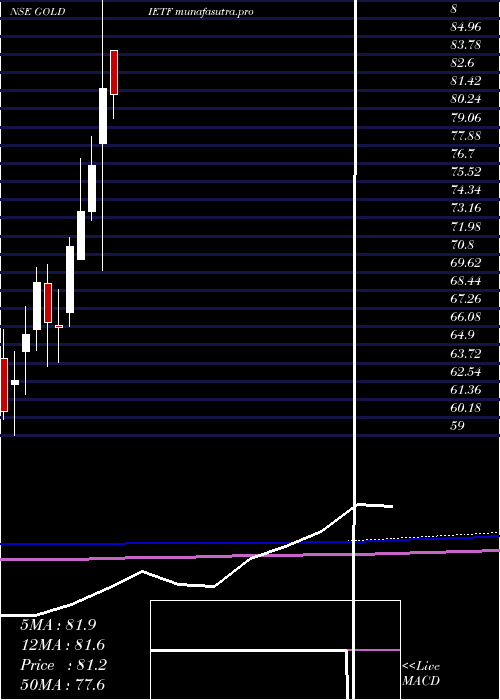This screenshot has height=700, width=500.
Task: Click the 70.8 price axis label
Action: click(462, 245)
